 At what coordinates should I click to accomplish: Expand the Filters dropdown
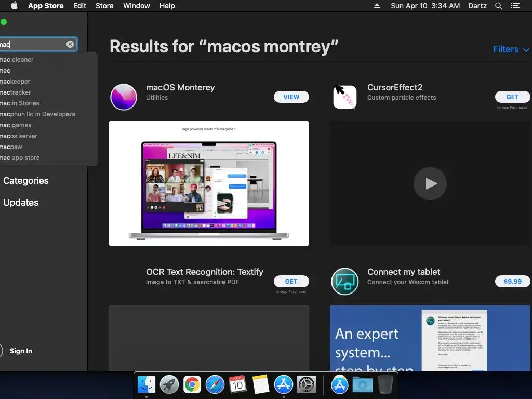pos(511,49)
